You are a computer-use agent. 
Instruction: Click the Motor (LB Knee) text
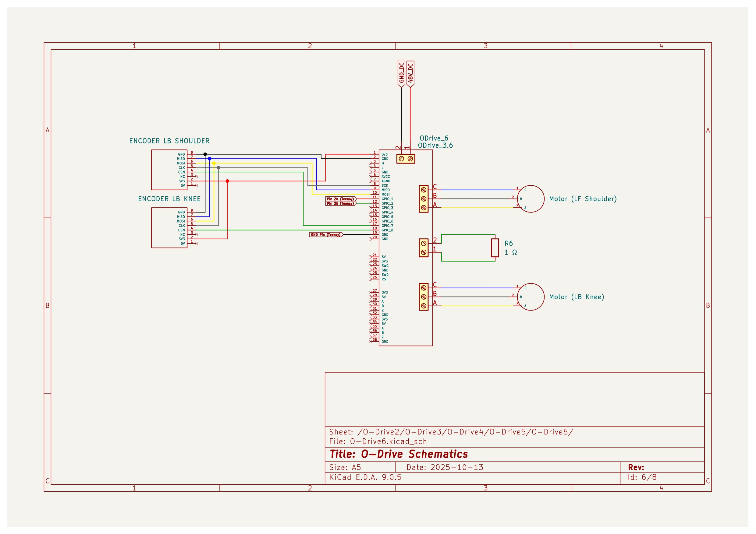pos(577,297)
